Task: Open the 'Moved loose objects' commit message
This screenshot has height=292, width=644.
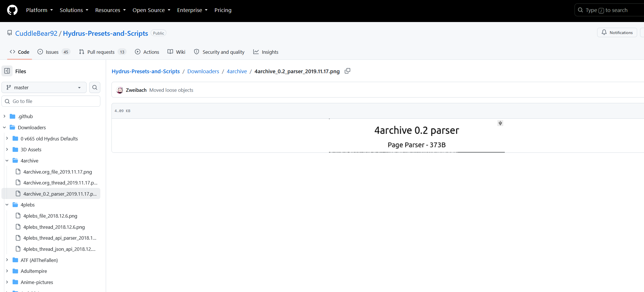Action: pyautogui.click(x=171, y=90)
